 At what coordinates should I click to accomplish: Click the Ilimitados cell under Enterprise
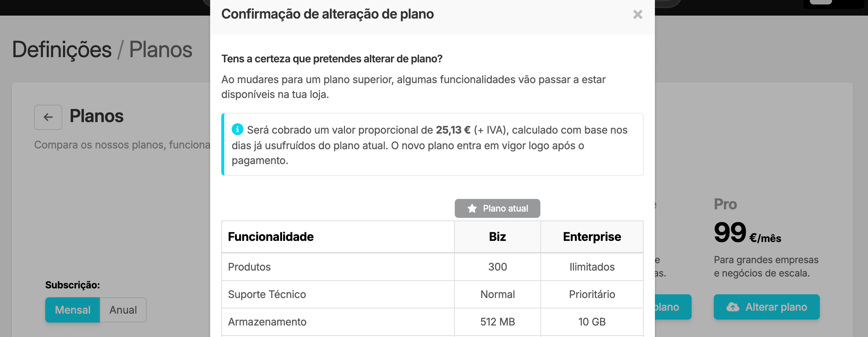click(x=592, y=267)
